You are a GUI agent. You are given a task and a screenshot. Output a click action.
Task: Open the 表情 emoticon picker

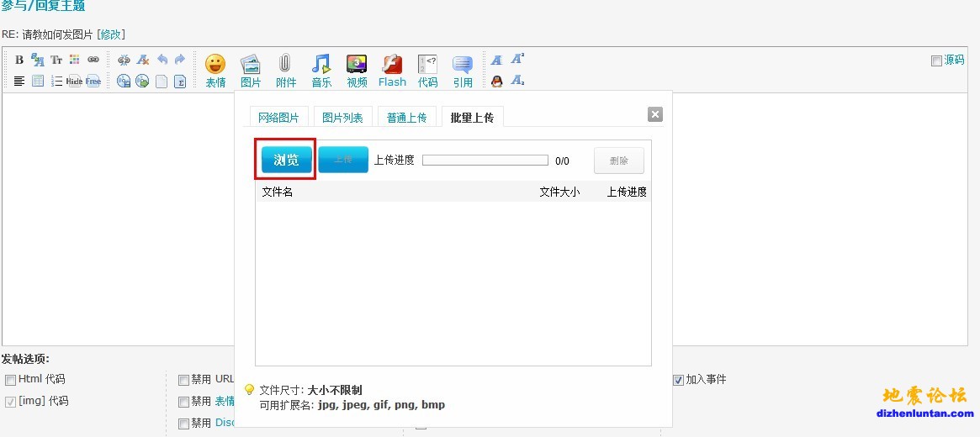click(x=215, y=71)
